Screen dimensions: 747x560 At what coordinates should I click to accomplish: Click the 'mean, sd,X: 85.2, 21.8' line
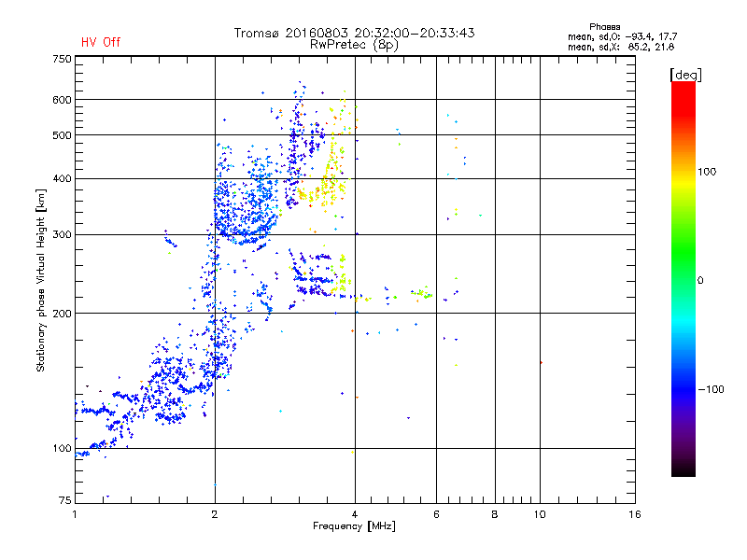[621, 47]
